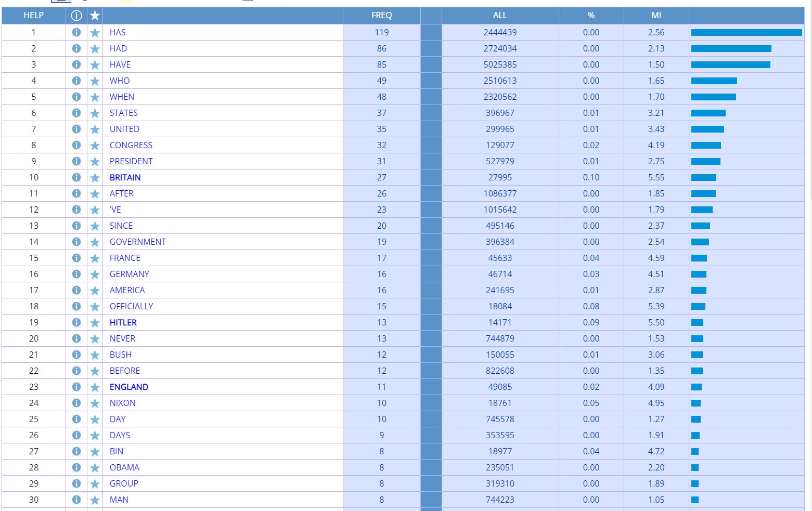Star the WHEN collocate
812x511 pixels.
95,97
